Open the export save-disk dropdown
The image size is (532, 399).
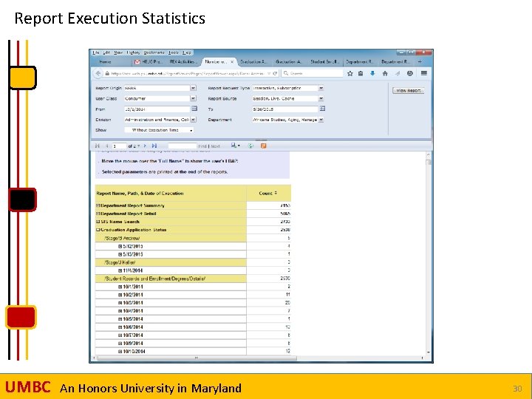pos(236,146)
